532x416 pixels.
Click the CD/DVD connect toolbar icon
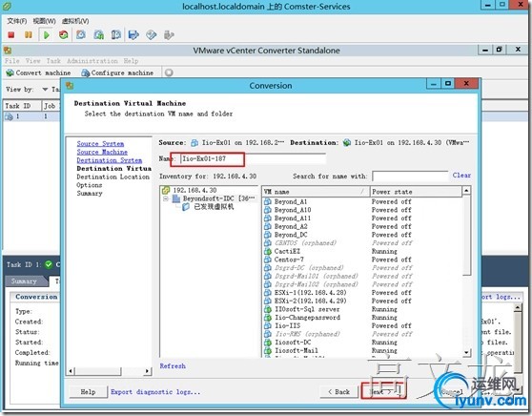(x=152, y=35)
